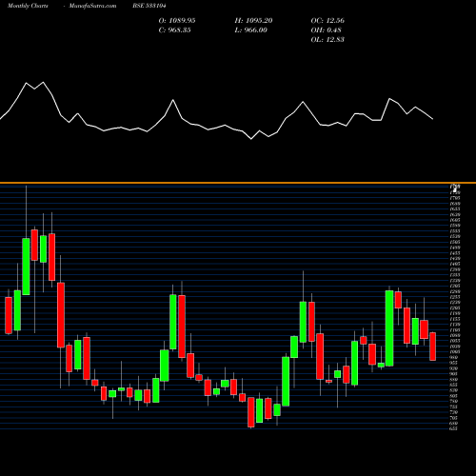
Task: Click the OC: 12.56 value
Action: tap(327, 21)
